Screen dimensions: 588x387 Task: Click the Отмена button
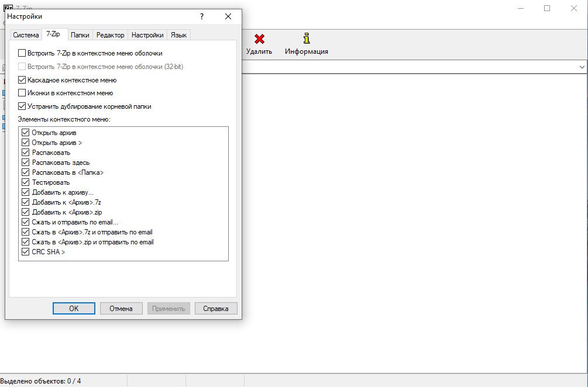tap(121, 308)
